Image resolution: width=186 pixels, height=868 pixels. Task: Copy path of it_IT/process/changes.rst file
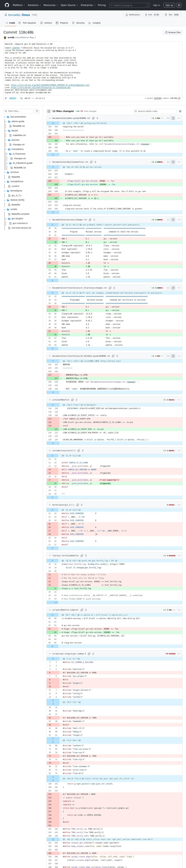(110, 288)
